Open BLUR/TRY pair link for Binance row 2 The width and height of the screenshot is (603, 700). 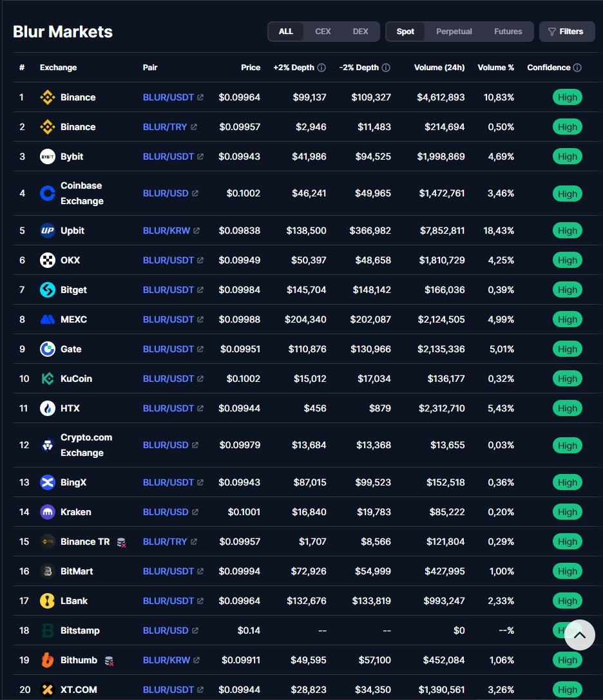pos(169,127)
